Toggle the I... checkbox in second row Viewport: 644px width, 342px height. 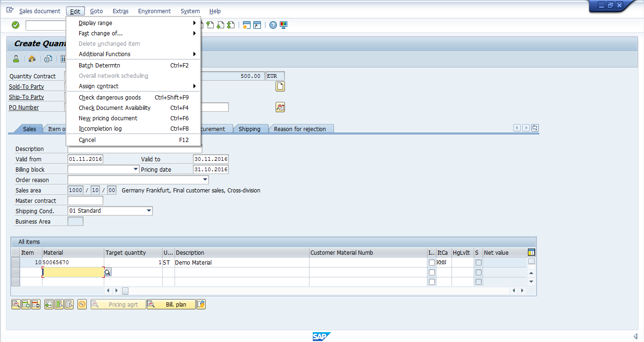432,272
